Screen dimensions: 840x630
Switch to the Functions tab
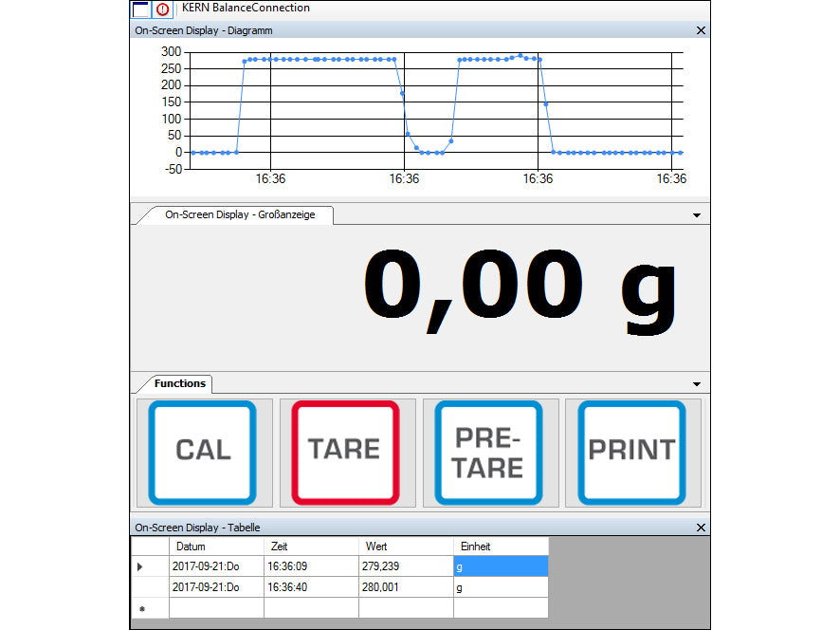coord(180,383)
